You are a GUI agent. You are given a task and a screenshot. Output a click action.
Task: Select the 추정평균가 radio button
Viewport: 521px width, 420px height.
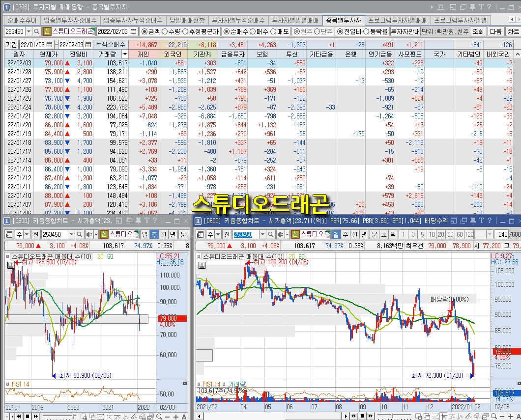click(185, 31)
